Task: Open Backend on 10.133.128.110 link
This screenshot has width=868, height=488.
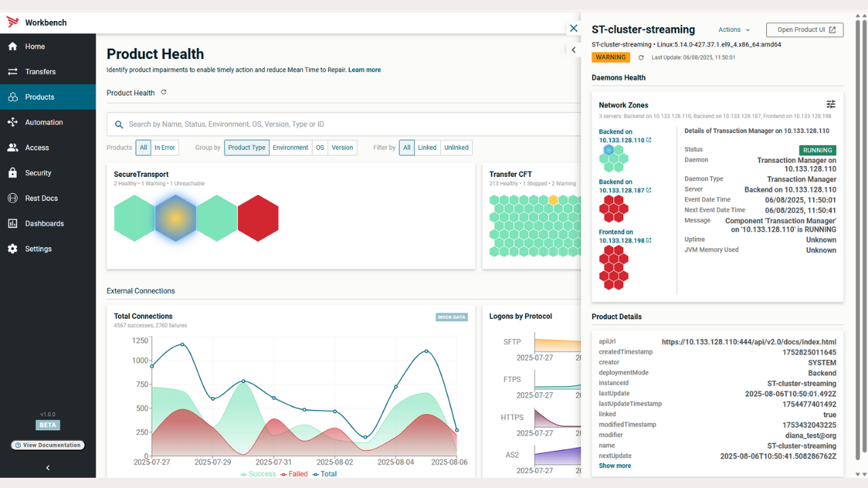Action: pyautogui.click(x=625, y=136)
